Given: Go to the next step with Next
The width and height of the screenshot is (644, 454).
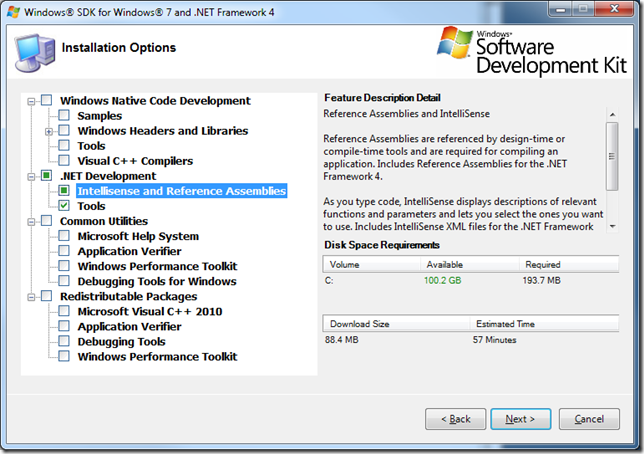Looking at the screenshot, I should point(520,419).
